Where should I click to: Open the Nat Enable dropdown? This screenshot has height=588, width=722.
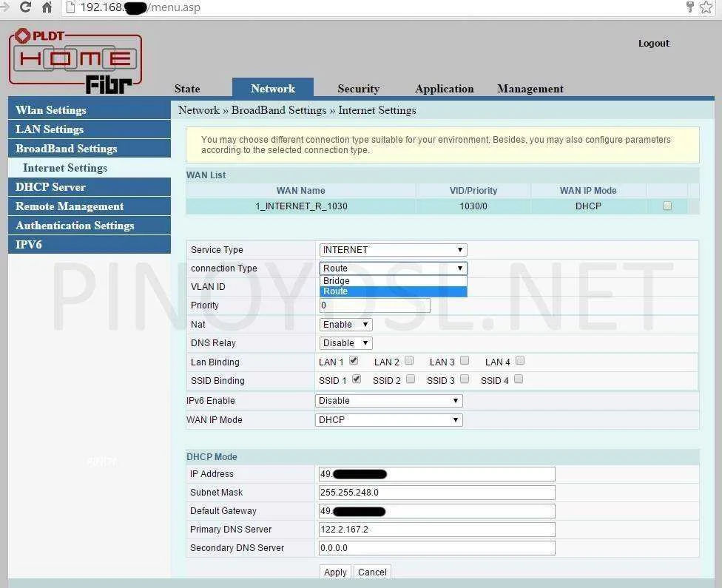[345, 324]
